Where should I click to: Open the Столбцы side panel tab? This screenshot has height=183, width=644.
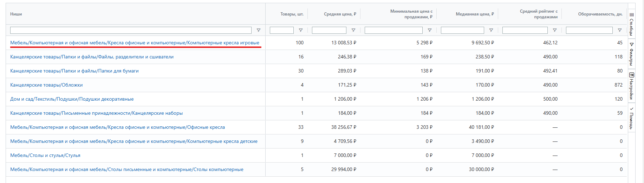pyautogui.click(x=631, y=24)
